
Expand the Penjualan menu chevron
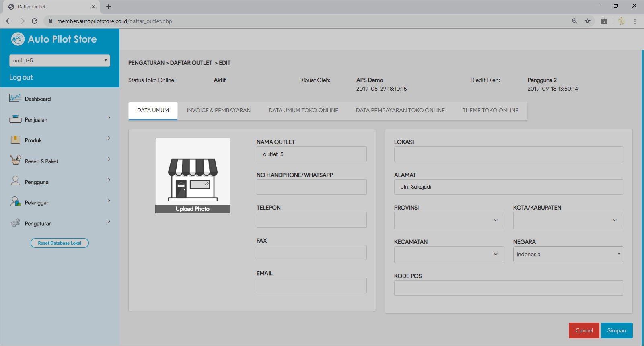(109, 118)
